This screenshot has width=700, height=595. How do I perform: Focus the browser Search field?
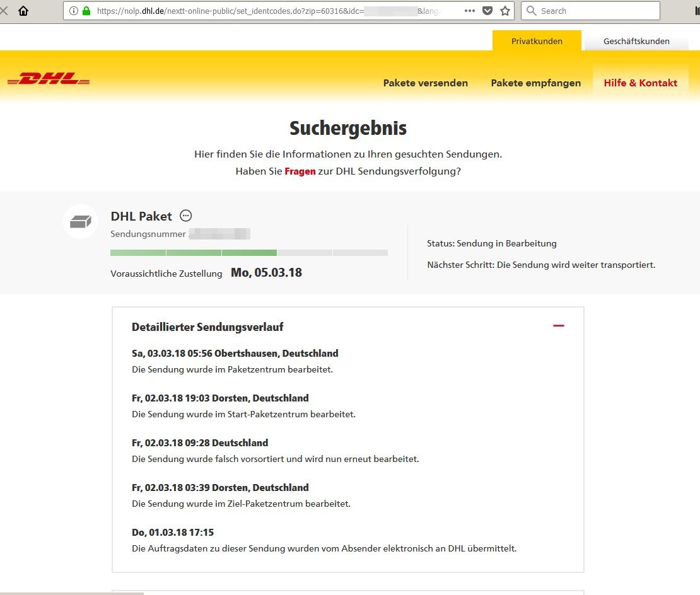point(591,11)
